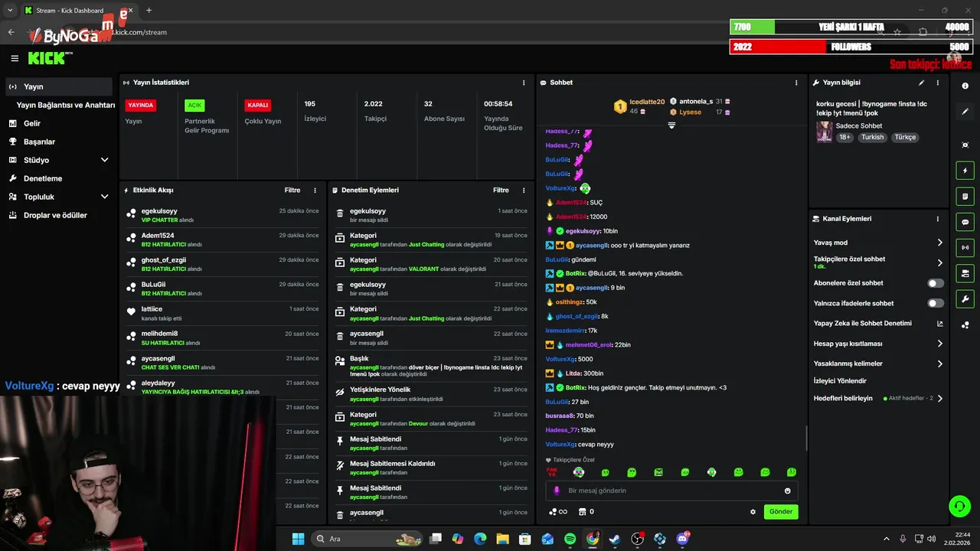The width and height of the screenshot is (980, 551).
Task: Click the info icon in right rail
Action: coord(965,86)
